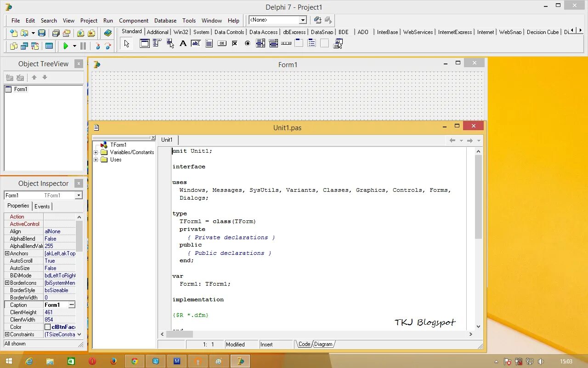Screen dimensions: 588x368
Task: Switch to the Win32 palette tab
Action: tap(181, 32)
